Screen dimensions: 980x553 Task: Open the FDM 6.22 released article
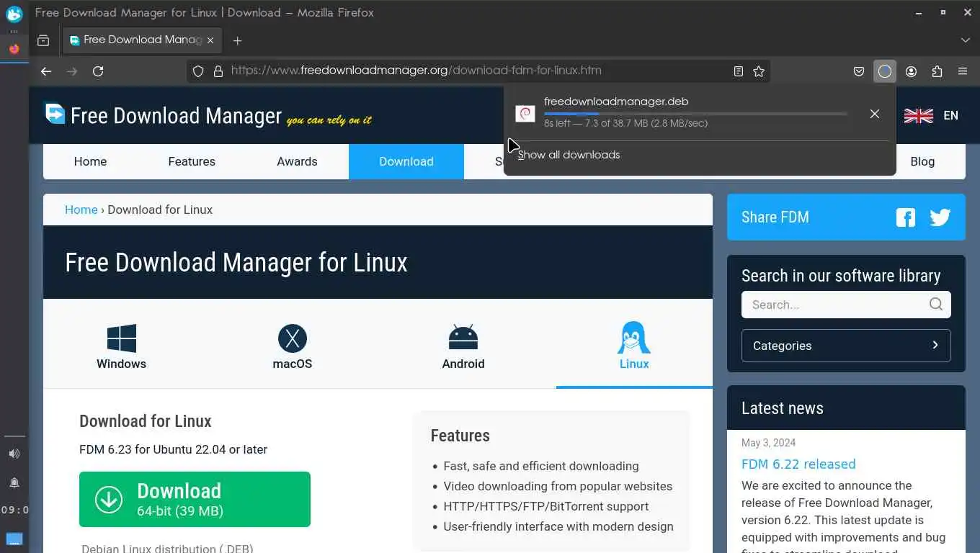pyautogui.click(x=798, y=464)
